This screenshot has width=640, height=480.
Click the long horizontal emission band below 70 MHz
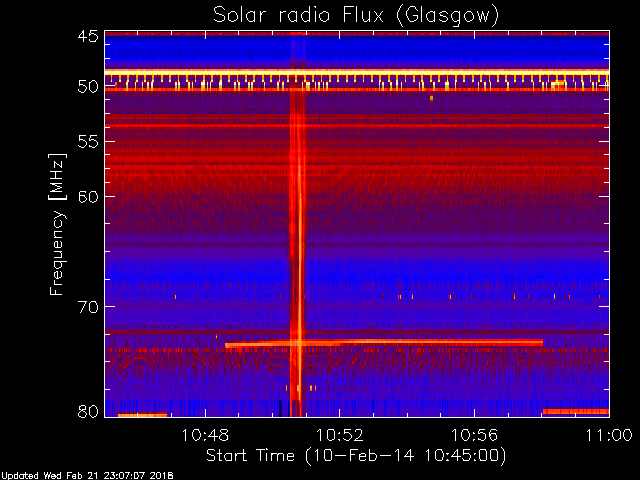coord(384,343)
